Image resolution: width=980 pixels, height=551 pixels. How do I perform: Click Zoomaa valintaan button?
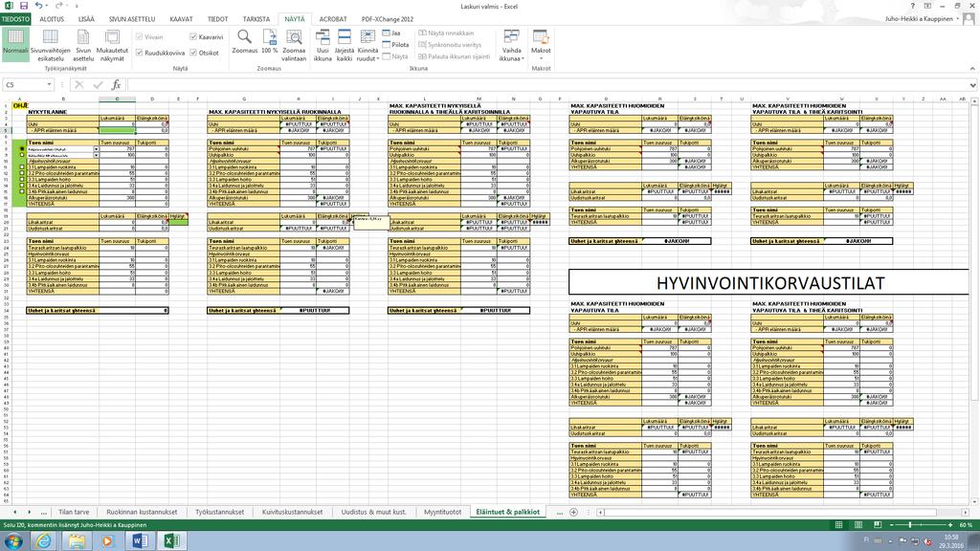click(x=294, y=45)
